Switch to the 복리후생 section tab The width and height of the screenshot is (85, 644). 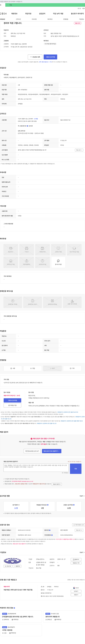click(x=50, y=19)
